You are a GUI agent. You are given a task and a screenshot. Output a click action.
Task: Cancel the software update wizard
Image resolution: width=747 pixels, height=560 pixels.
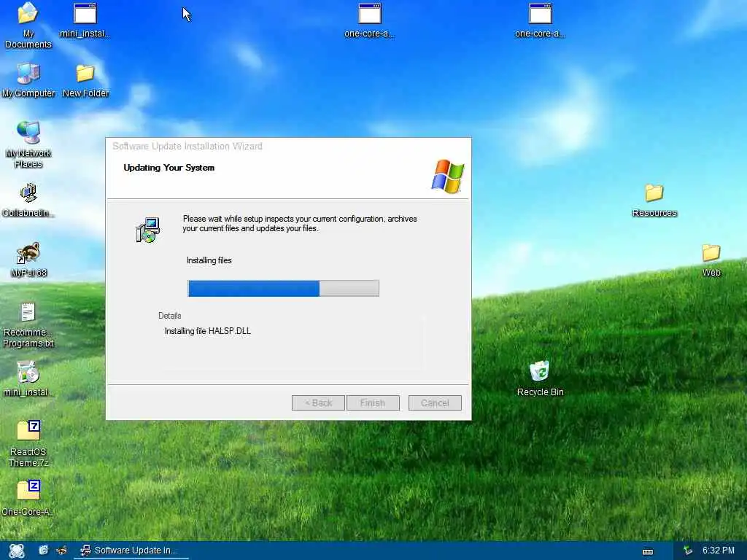(x=435, y=402)
